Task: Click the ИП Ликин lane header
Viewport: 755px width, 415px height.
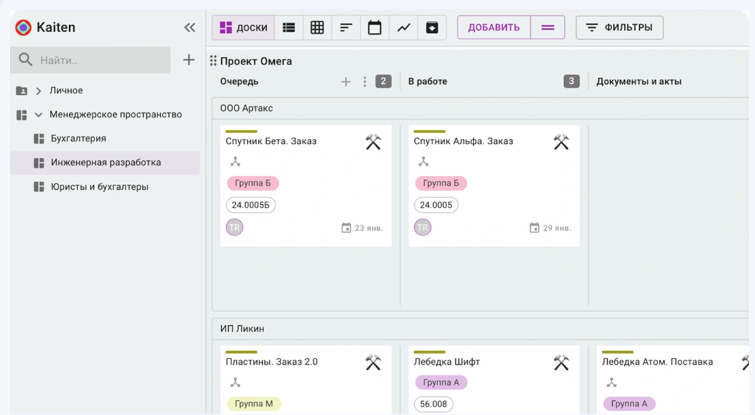Action: 242,329
